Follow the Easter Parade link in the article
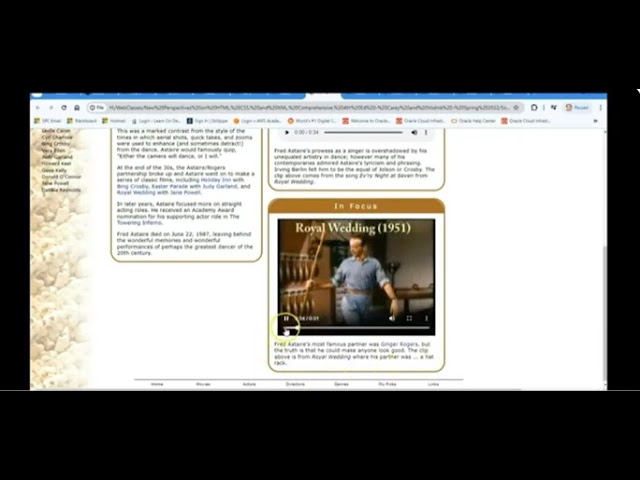 point(170,186)
